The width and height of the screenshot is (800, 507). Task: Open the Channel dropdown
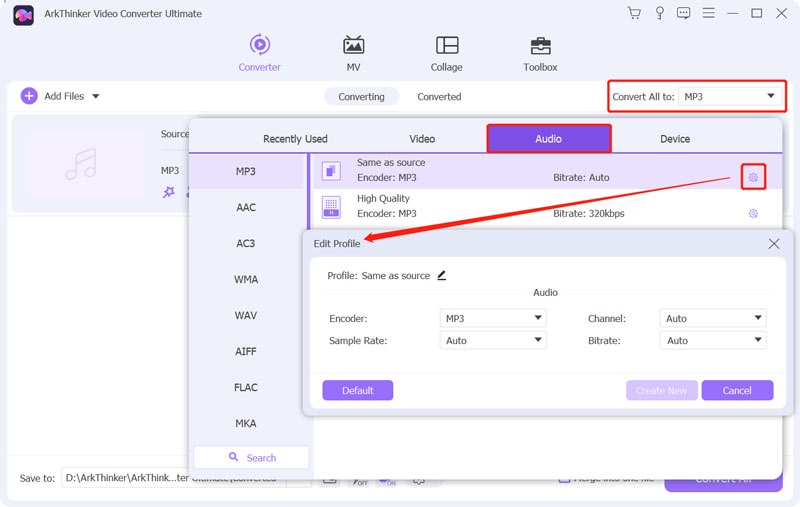click(x=713, y=318)
